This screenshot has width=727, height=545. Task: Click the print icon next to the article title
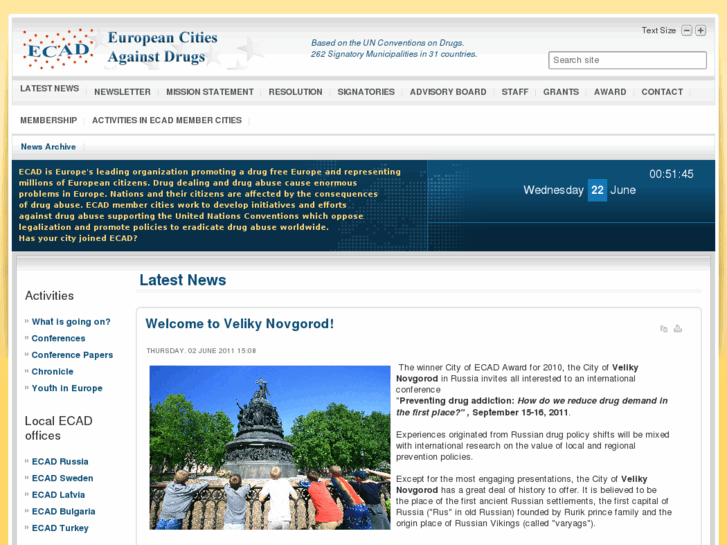coord(678,328)
